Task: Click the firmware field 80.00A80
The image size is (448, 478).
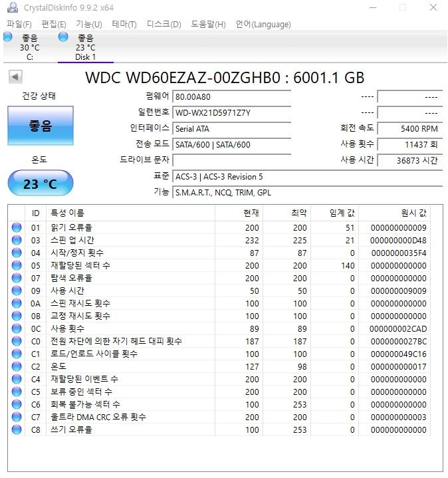Action: pyautogui.click(x=231, y=97)
